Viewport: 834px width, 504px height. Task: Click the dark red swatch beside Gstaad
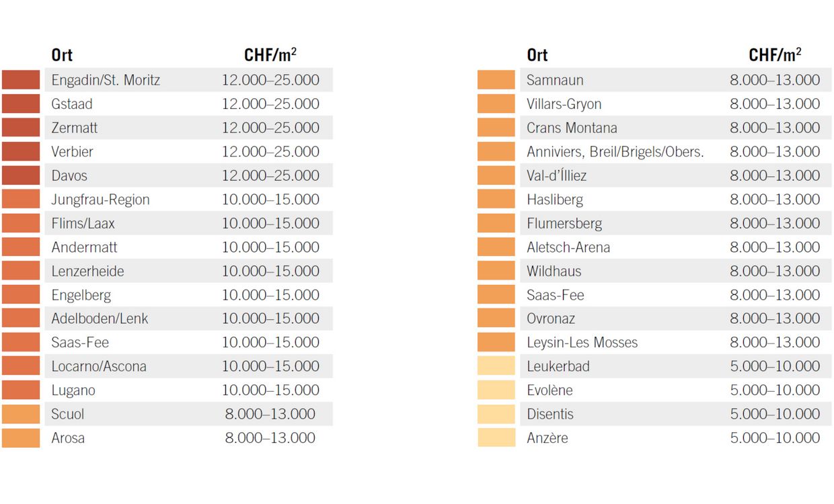coord(21,104)
